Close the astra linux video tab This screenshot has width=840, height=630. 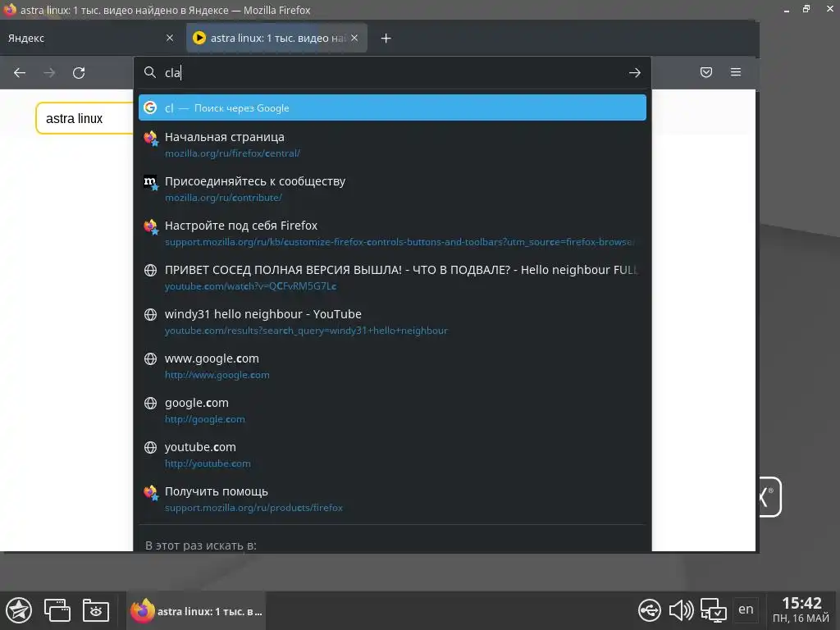[x=354, y=38]
